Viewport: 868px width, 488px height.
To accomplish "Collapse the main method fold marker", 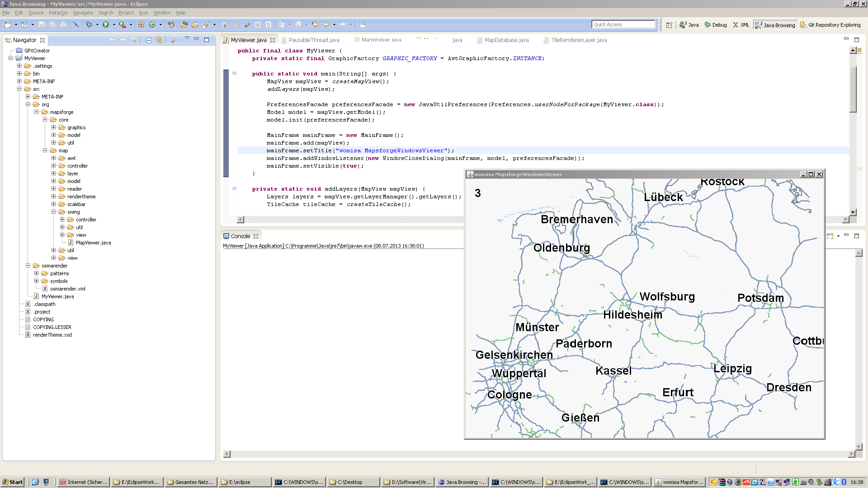I will coord(234,73).
